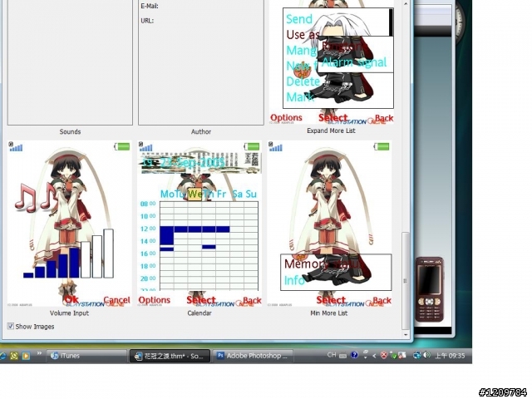Click the system clock showing 09:35
The width and height of the screenshot is (532, 399).
pyautogui.click(x=450, y=356)
